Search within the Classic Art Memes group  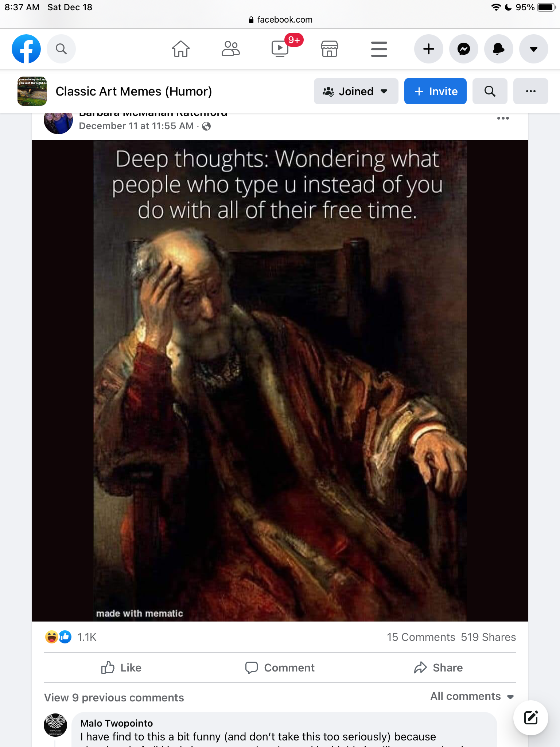(490, 91)
